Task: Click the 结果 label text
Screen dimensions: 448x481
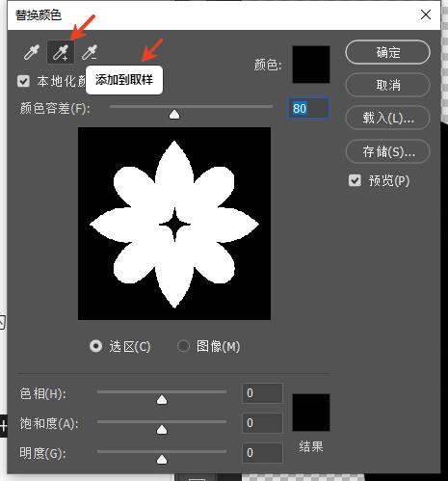Action: [x=311, y=446]
